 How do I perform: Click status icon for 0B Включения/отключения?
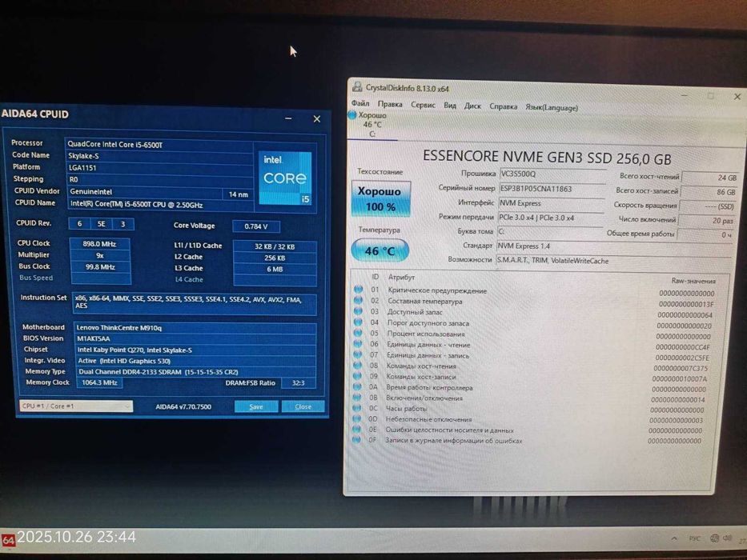pos(357,397)
